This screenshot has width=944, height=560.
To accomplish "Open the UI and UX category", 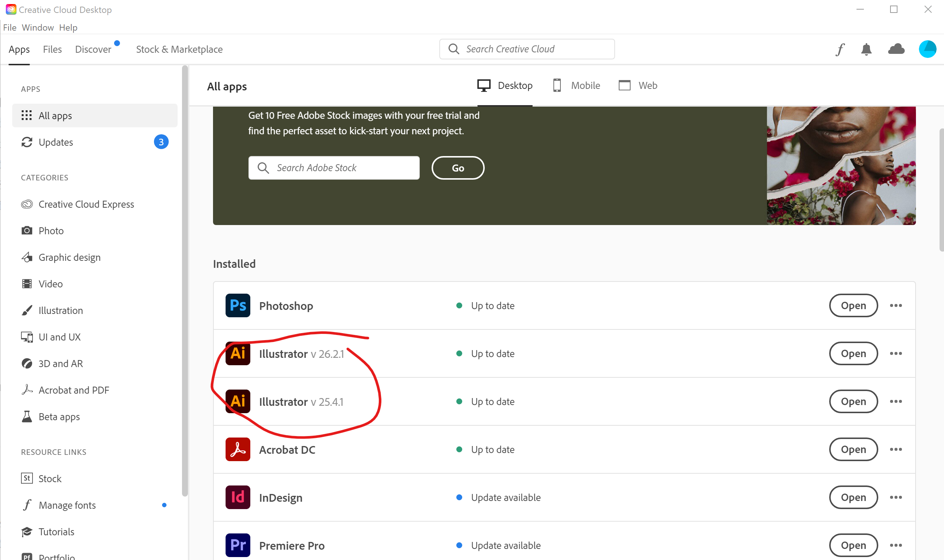I will [x=51, y=337].
